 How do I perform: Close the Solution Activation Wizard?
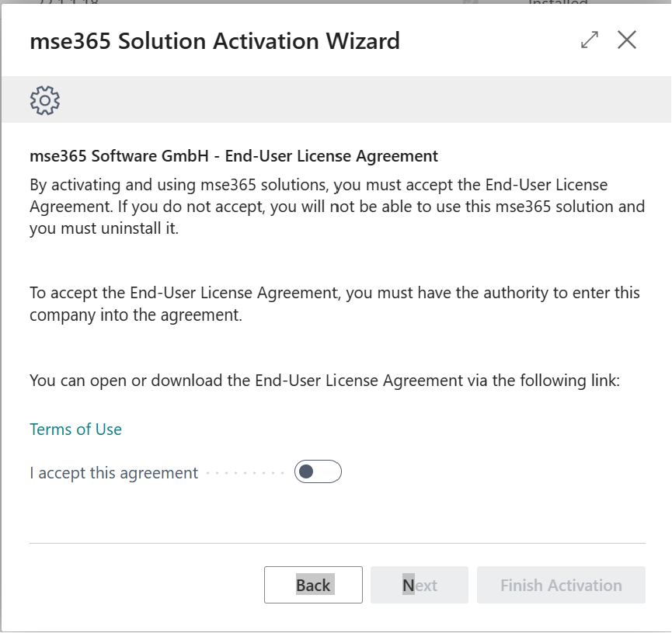pos(627,40)
